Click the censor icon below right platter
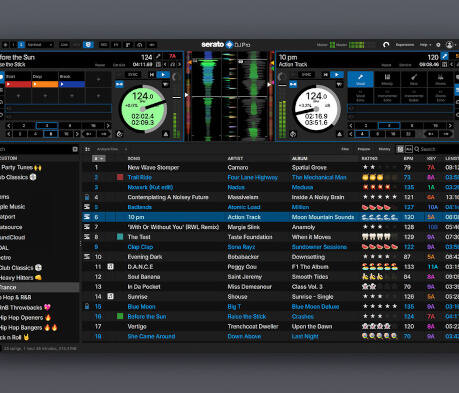 [x=293, y=134]
